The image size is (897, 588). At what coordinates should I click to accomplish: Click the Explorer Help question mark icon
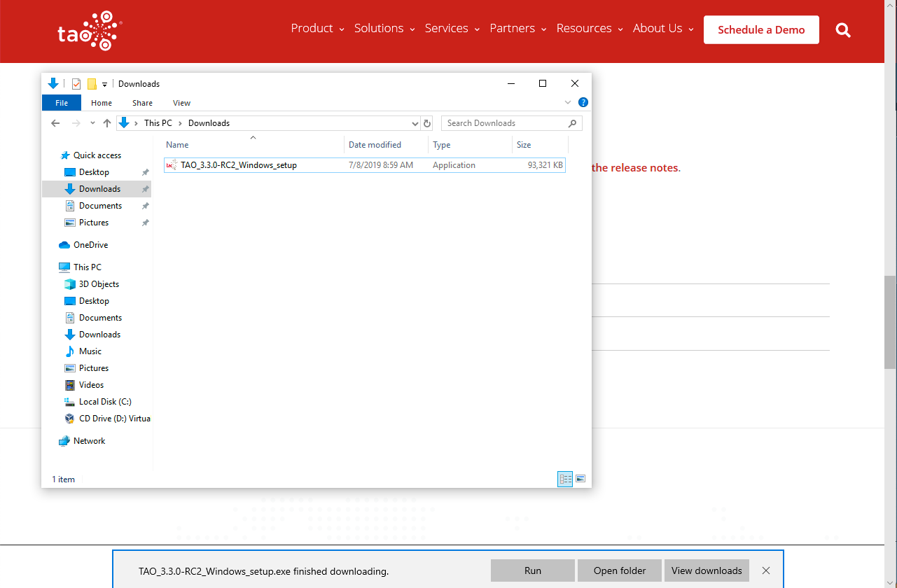click(x=583, y=102)
